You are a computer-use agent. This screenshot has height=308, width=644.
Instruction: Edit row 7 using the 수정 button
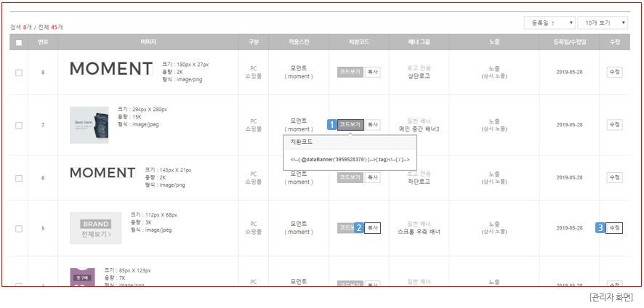614,125
